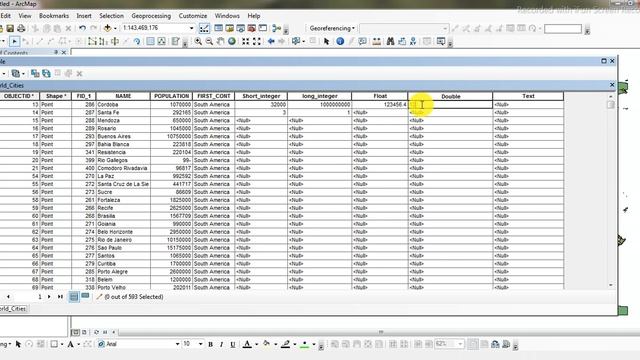Open the Python window icon
This screenshot has width=640, height=360.
pos(262,28)
